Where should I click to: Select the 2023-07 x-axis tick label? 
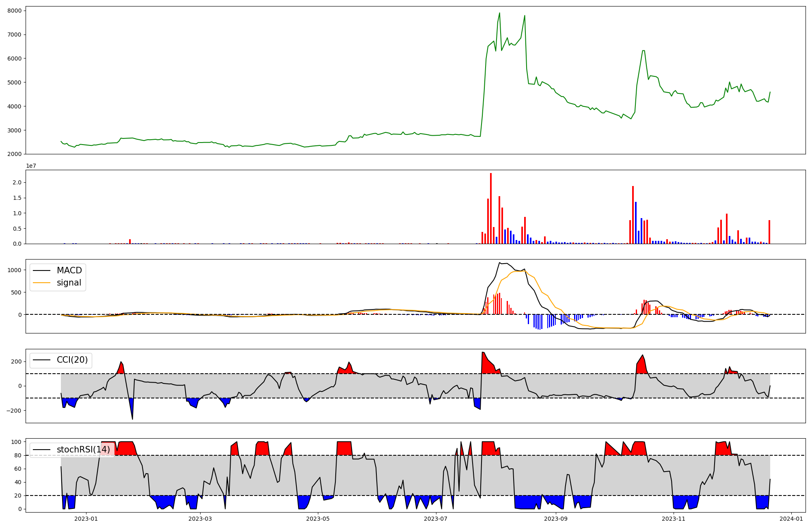point(436,519)
